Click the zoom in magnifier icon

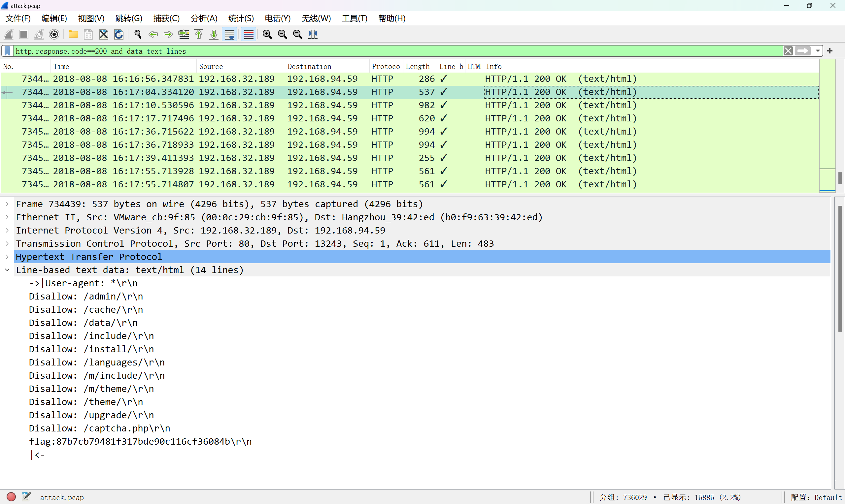tap(267, 34)
